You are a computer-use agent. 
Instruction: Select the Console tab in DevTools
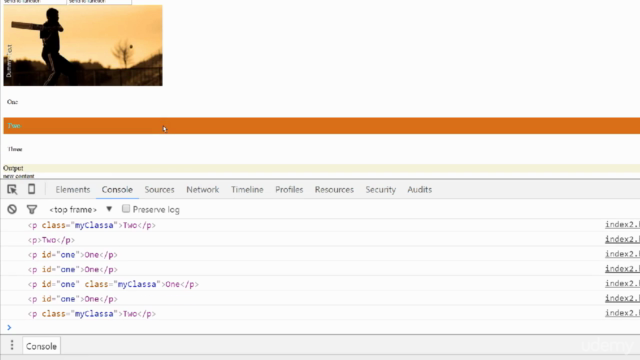tap(117, 189)
